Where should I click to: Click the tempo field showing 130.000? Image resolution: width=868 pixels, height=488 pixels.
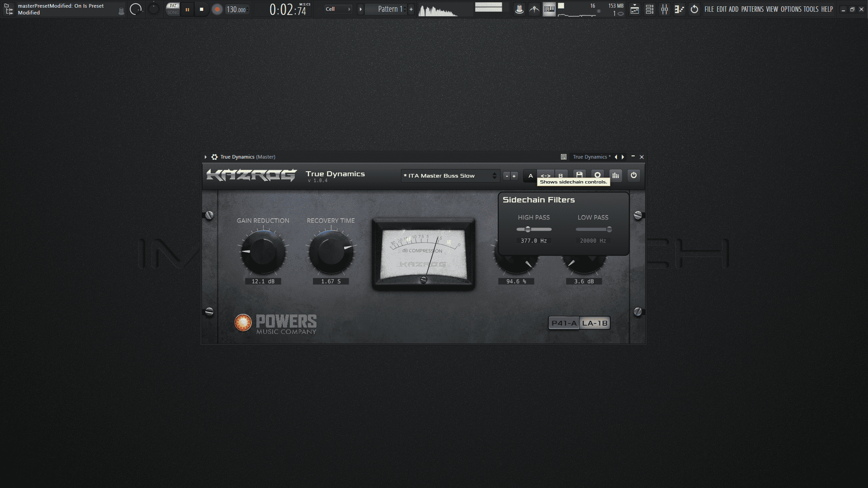[x=237, y=9]
